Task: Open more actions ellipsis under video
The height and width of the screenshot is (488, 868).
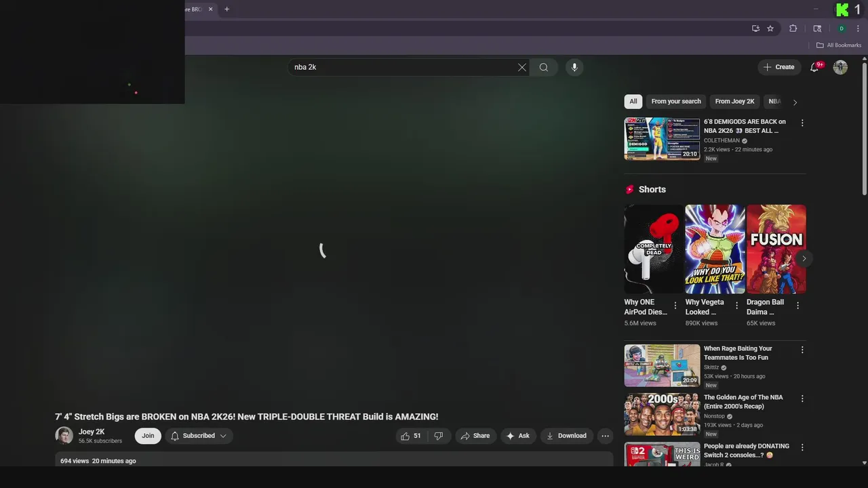Action: point(606,436)
